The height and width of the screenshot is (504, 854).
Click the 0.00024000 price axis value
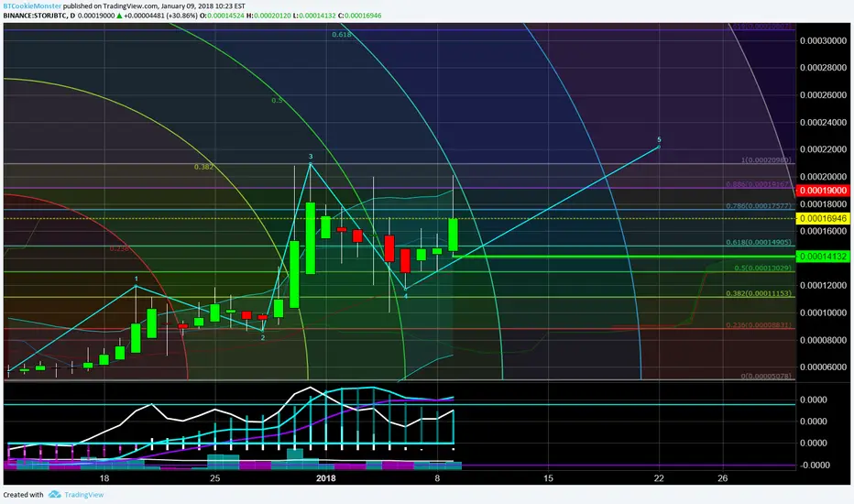(823, 122)
